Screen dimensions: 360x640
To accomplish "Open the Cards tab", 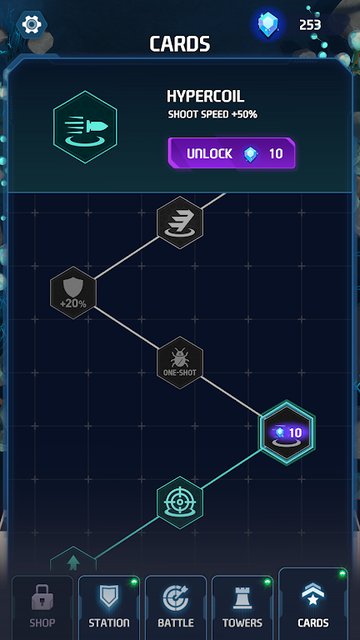I will tap(313, 604).
